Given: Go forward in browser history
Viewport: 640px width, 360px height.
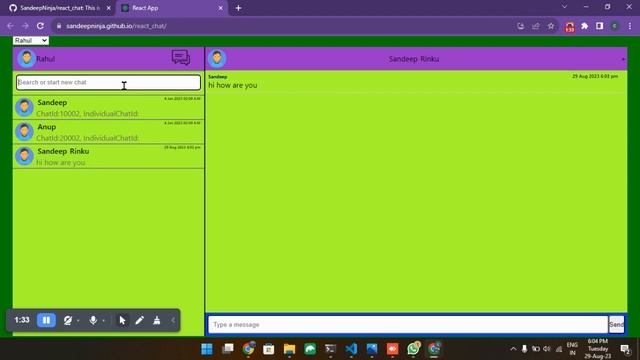Looking at the screenshot, I should tap(25, 26).
